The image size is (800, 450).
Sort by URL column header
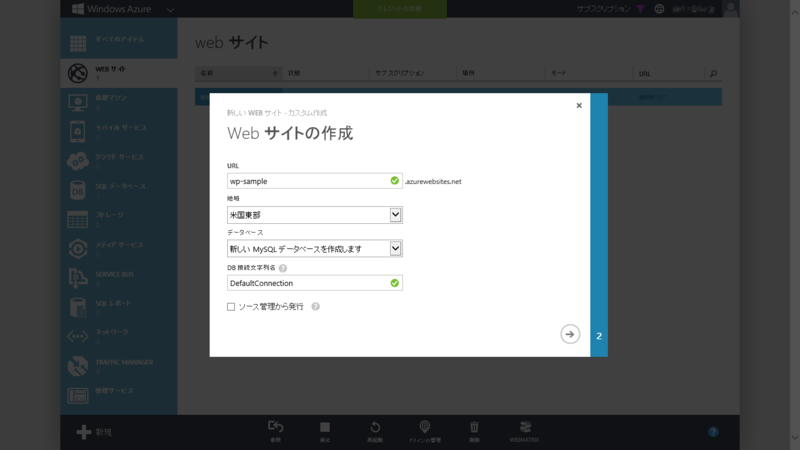click(x=668, y=73)
